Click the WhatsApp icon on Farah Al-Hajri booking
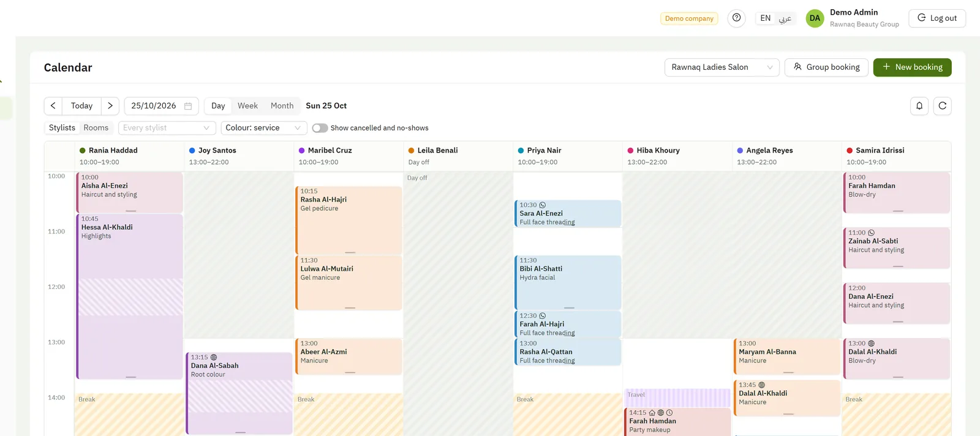 click(x=542, y=316)
